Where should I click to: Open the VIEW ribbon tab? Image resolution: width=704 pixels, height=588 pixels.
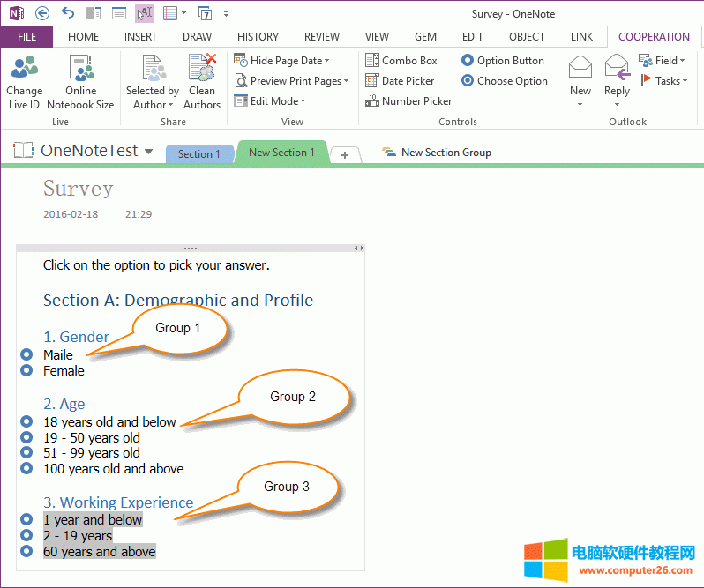[x=377, y=37]
